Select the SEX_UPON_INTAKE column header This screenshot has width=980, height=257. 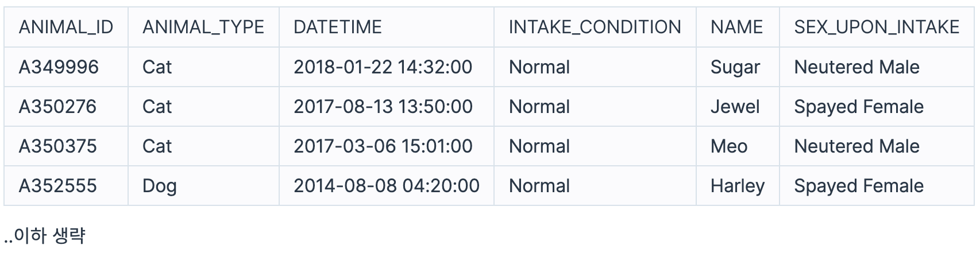[877, 27]
